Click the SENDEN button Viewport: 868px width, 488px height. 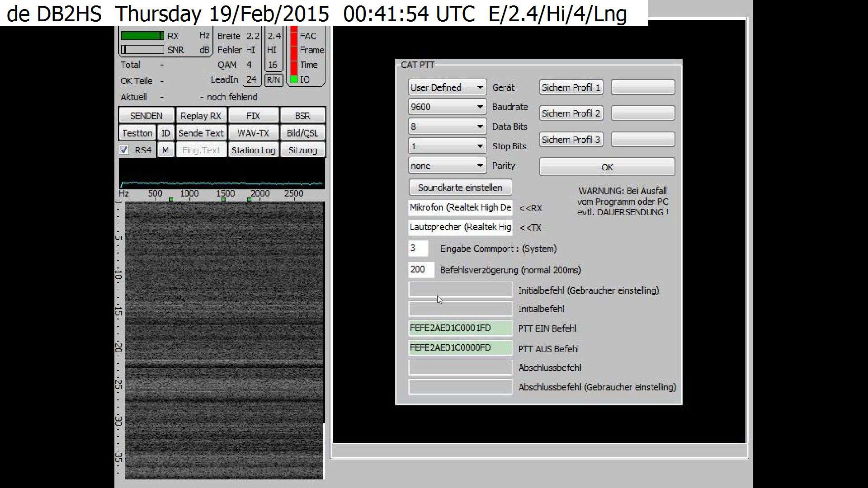146,116
